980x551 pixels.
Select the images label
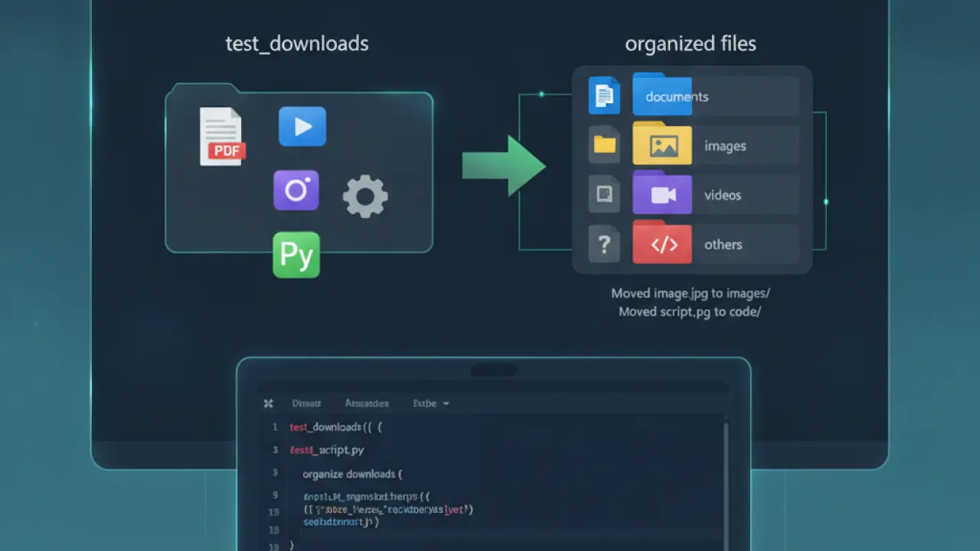[725, 146]
